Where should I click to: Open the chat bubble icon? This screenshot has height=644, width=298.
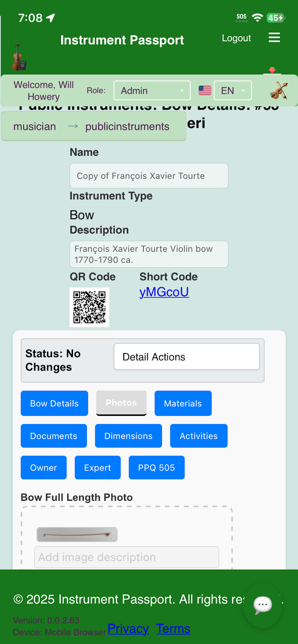point(262,605)
